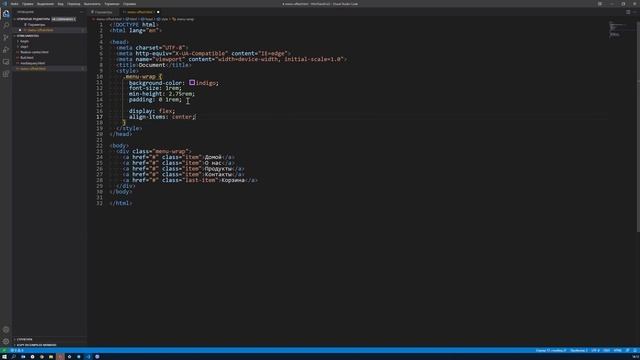Expand the Структура section in sidebar
The height and width of the screenshot is (360, 640).
24,339
